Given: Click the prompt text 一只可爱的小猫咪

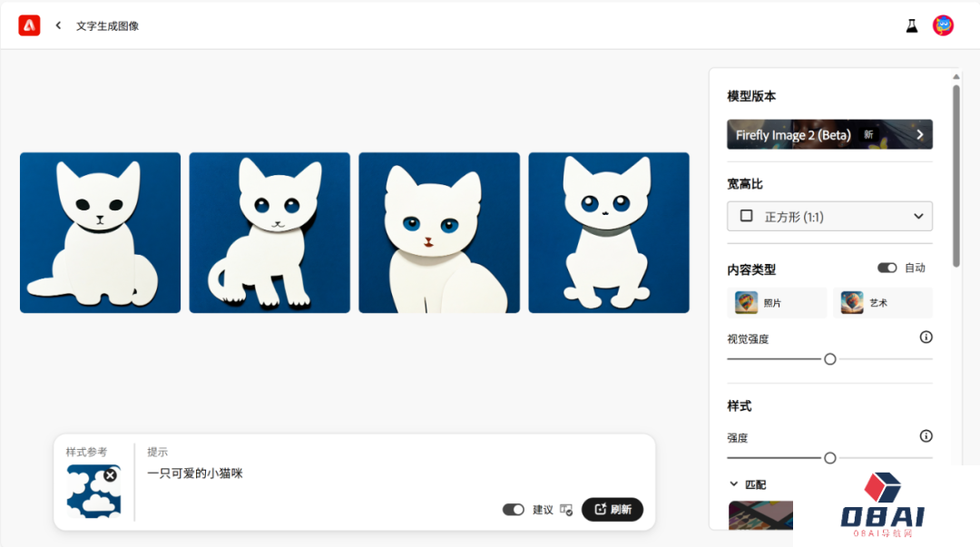Looking at the screenshot, I should (x=195, y=474).
